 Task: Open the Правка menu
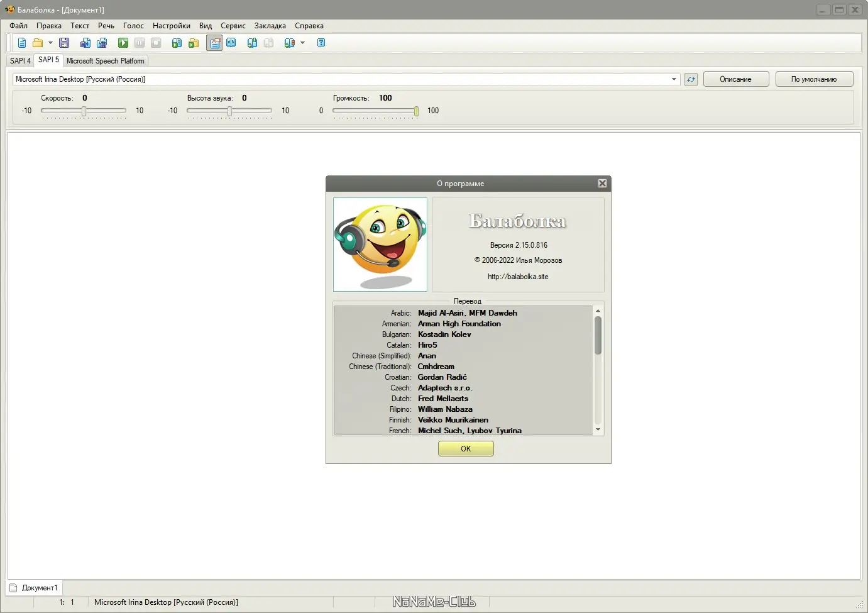pos(49,26)
